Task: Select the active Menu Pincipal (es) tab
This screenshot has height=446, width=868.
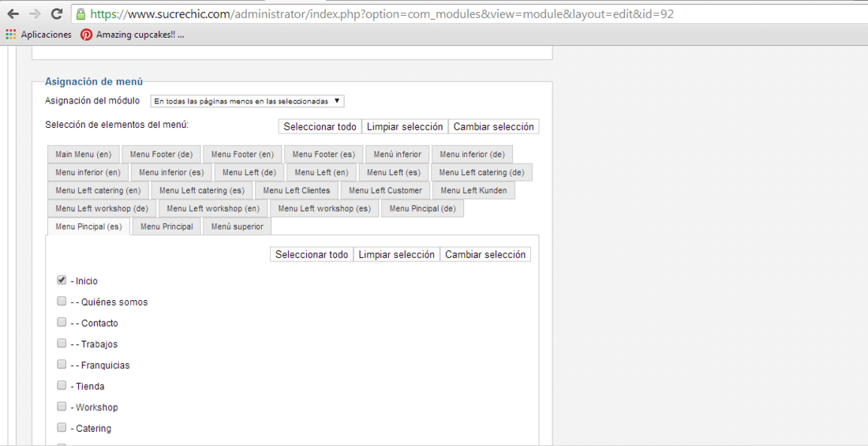Action: (x=88, y=227)
